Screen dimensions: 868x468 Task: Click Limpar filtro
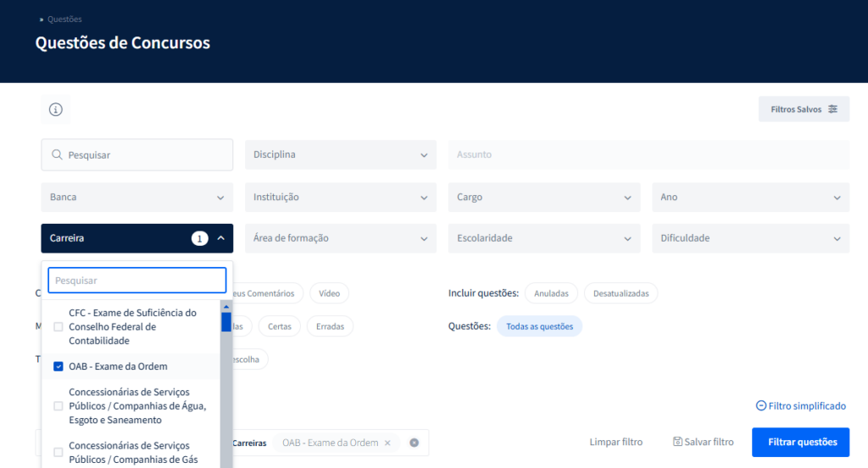(615, 442)
